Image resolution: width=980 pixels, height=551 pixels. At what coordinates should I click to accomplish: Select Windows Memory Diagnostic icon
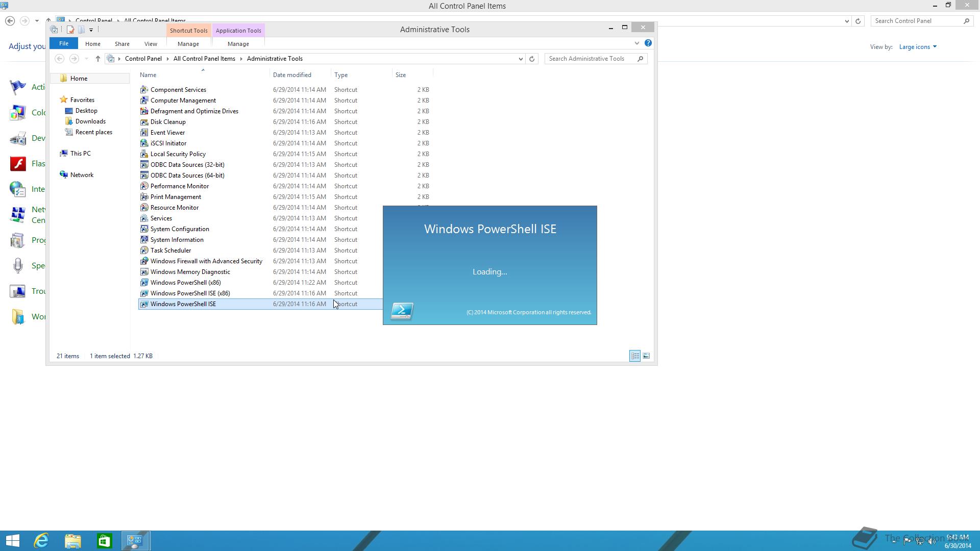tap(144, 272)
